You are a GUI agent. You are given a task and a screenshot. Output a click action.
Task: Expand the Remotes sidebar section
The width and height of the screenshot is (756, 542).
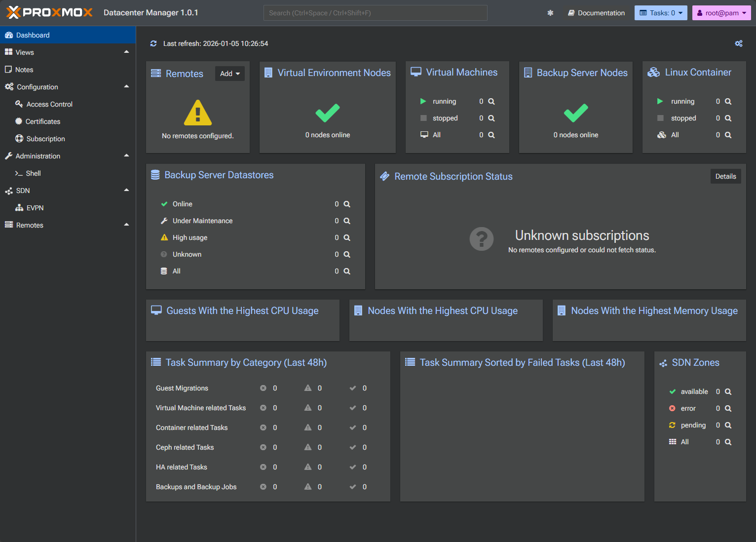[127, 225]
